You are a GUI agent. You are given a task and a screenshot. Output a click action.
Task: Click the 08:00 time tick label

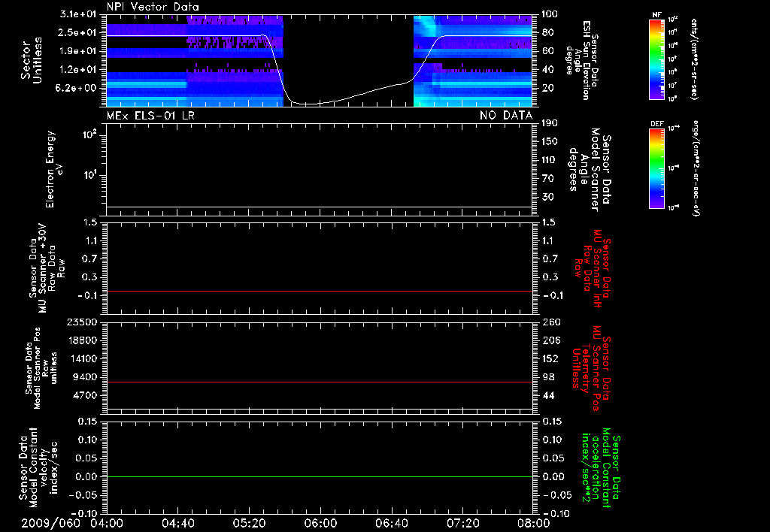[534, 523]
